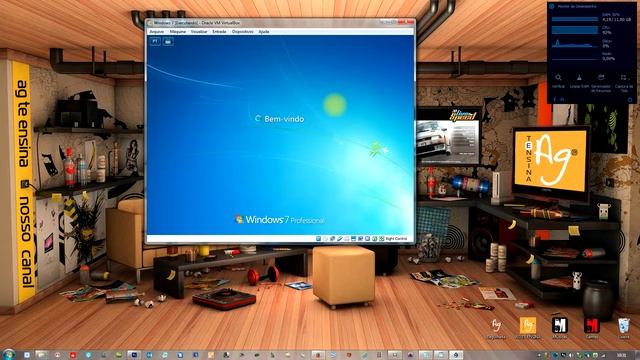Open Gerenciador de Recursos from the widget

pyautogui.click(x=601, y=82)
